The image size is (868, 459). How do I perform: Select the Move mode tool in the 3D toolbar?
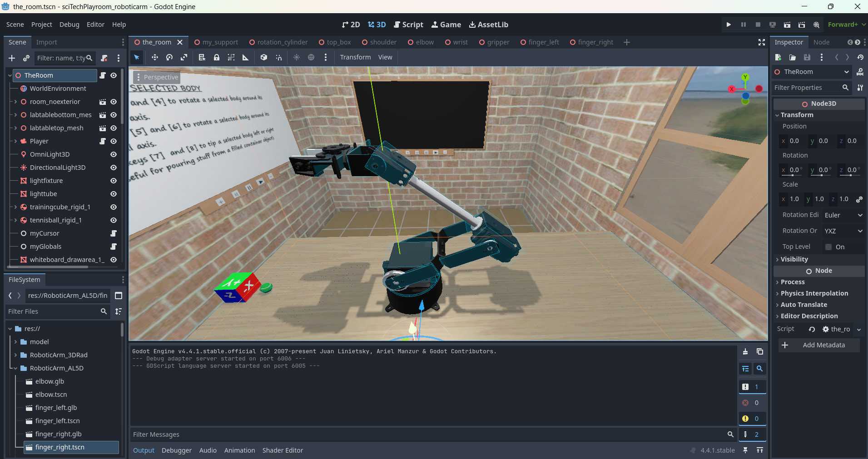click(x=154, y=57)
